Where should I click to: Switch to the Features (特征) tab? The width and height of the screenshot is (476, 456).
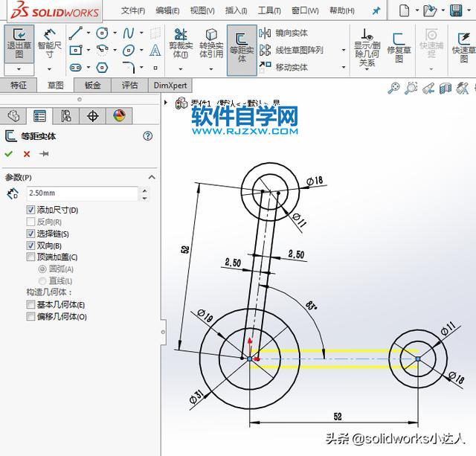pos(19,85)
